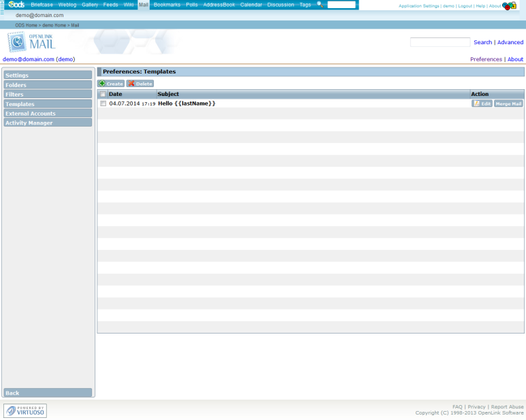Toggle the select-all checkbox in header
Image resolution: width=526 pixels, height=420 pixels.
click(x=103, y=94)
